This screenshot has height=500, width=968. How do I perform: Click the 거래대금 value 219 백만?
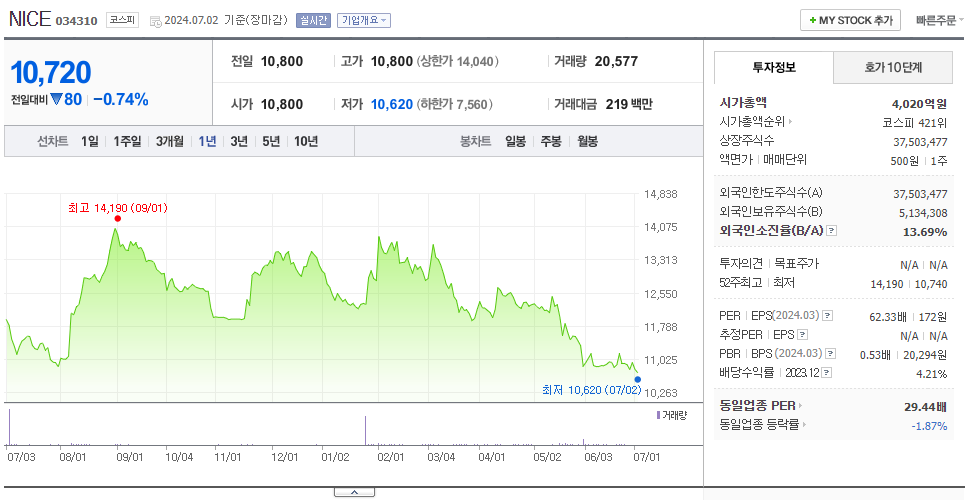[x=629, y=104]
